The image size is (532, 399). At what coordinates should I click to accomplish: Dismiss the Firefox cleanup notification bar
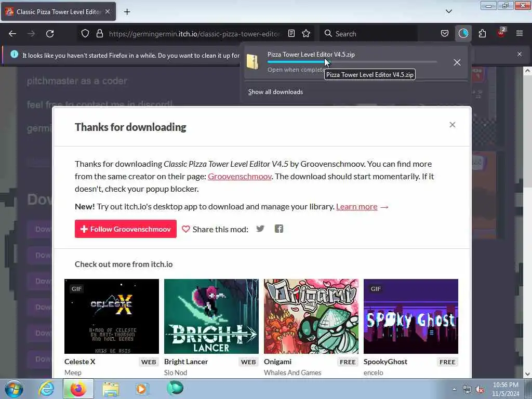520,54
